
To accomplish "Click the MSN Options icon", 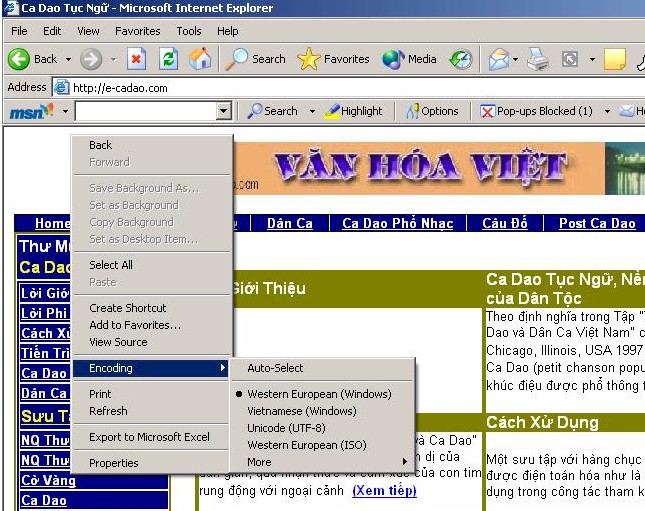I will (x=413, y=111).
